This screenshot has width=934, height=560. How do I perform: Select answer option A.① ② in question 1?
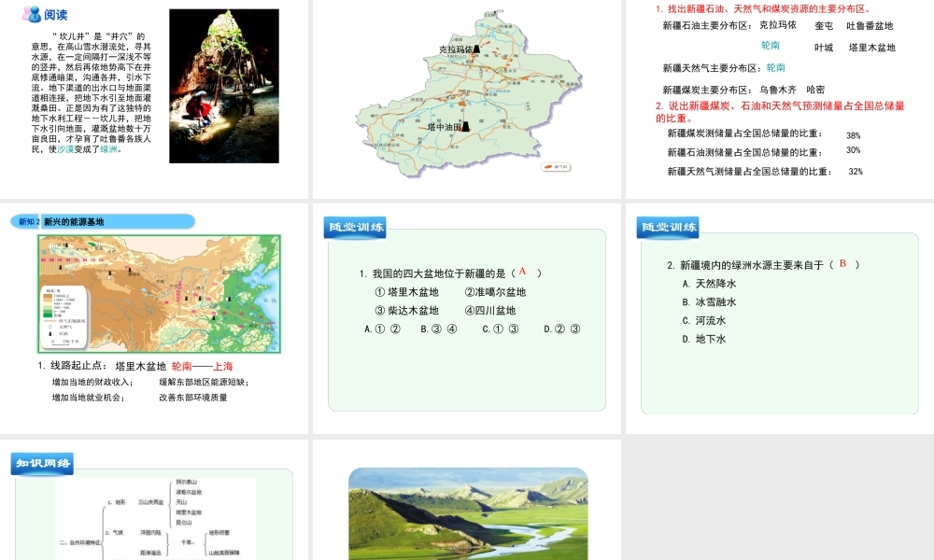click(382, 329)
